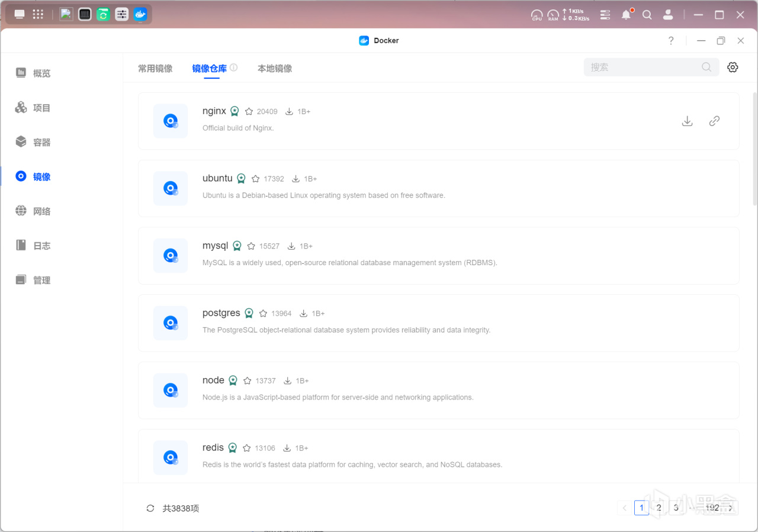Show info tooltip beside 镜像仓库
The height and width of the screenshot is (532, 758).
tap(234, 67)
